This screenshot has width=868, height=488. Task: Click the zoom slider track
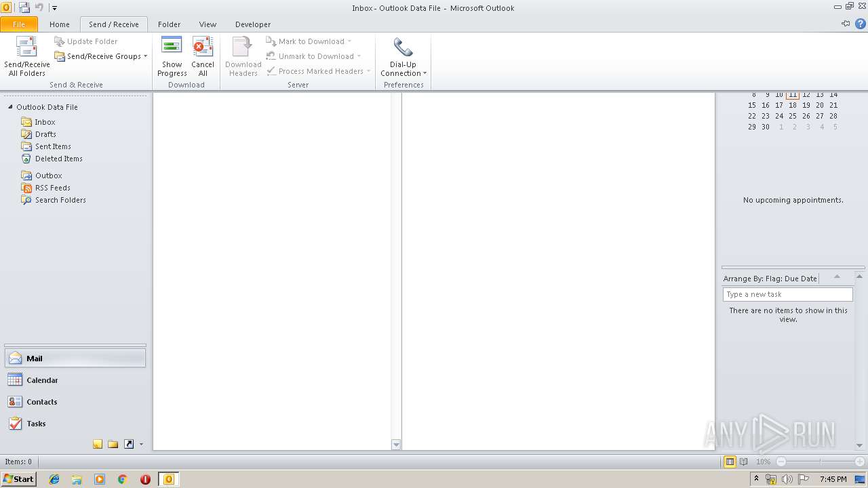[820, 462]
